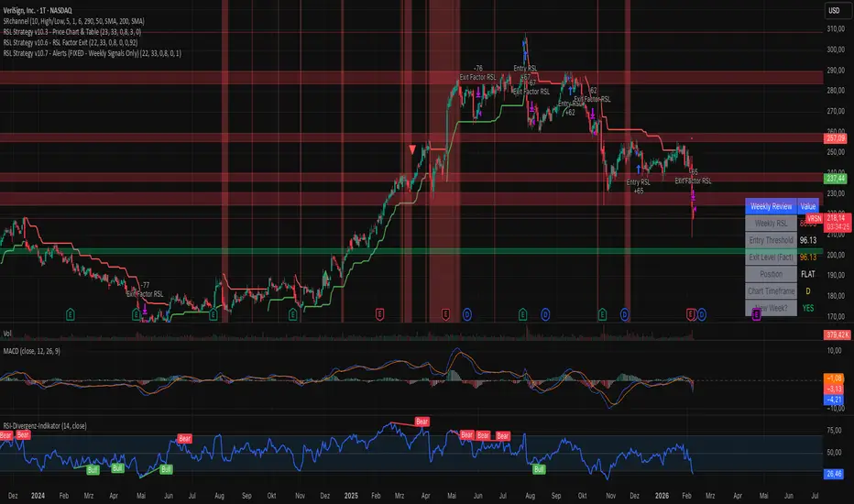
Task: Click the Bull label on RSI near Apr 2024
Action: tap(117, 468)
